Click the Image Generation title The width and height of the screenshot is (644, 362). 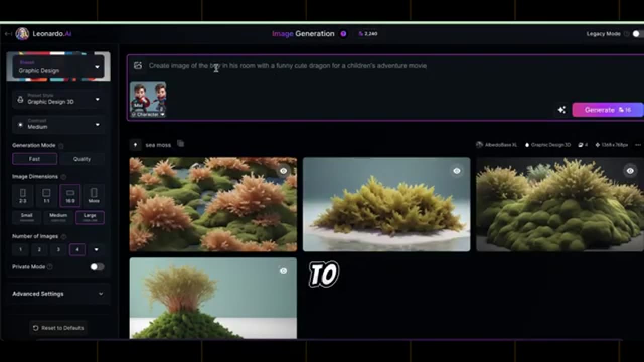[x=303, y=34]
